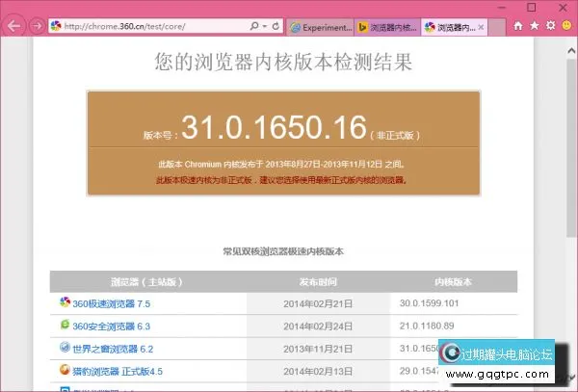This screenshot has width=578, height=392.
Task: Open a new tab with the blank tab button
Action: click(496, 27)
